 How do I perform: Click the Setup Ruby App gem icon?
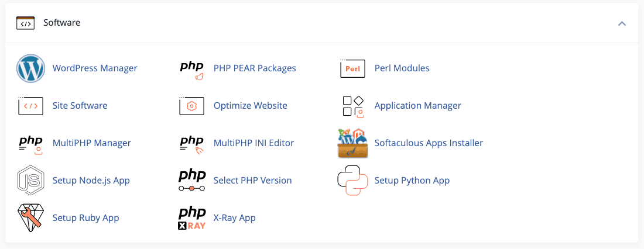(30, 218)
